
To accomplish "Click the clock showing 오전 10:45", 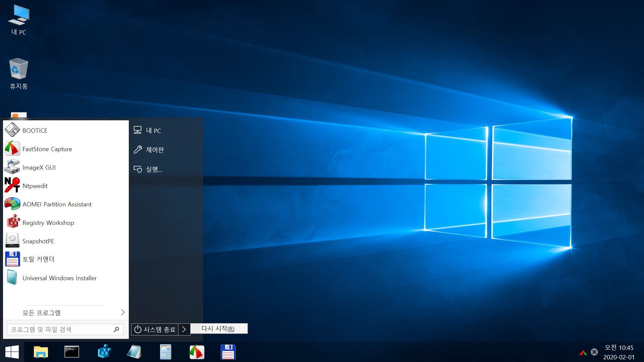I will point(619,348).
